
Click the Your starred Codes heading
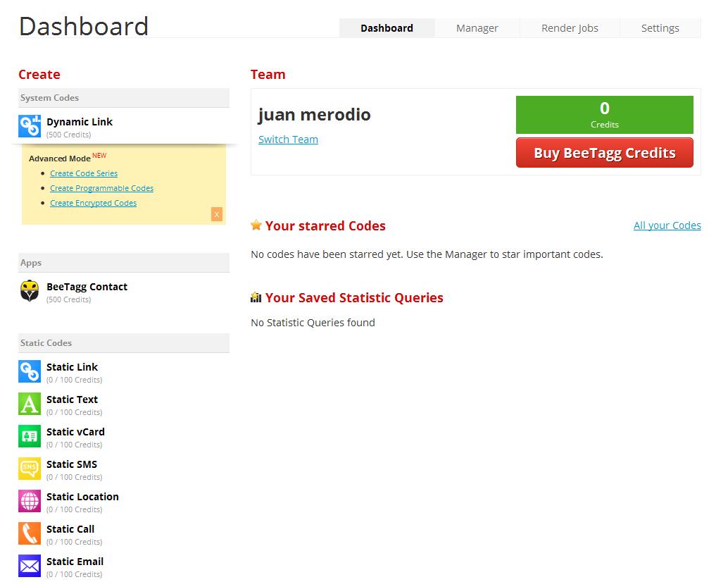[325, 225]
